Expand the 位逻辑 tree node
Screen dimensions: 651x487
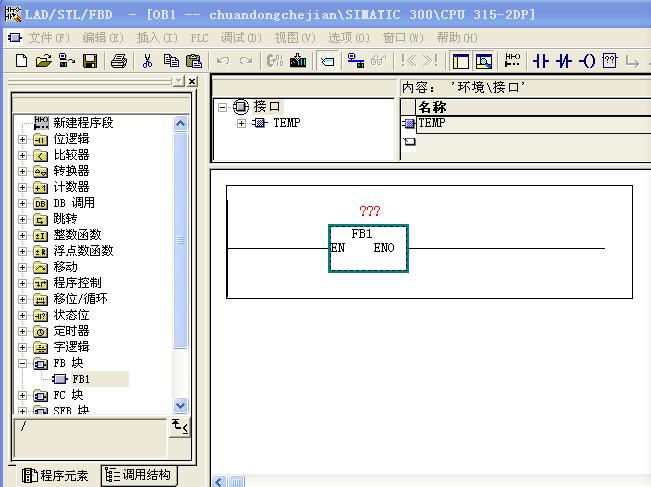pos(23,139)
